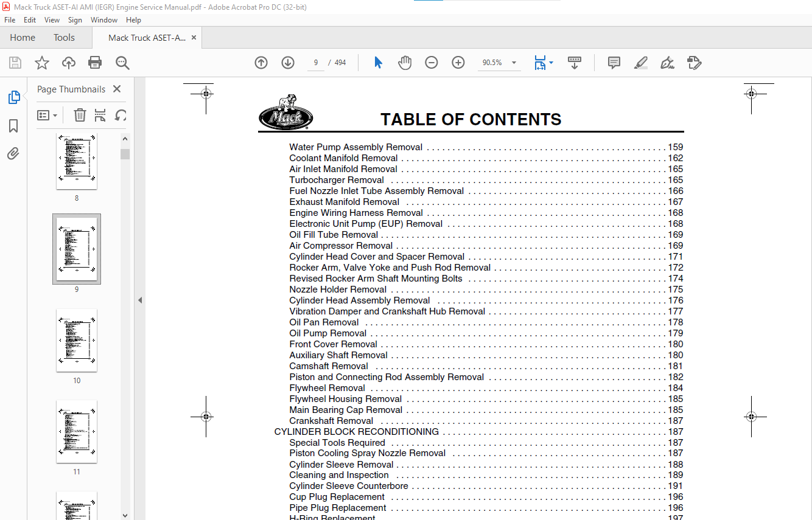The image size is (812, 520).
Task: Collapse the navigation pane arrow
Action: (140, 300)
